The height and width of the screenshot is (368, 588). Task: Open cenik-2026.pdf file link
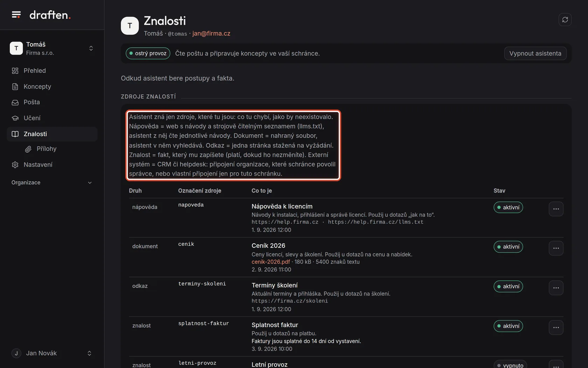(271, 262)
